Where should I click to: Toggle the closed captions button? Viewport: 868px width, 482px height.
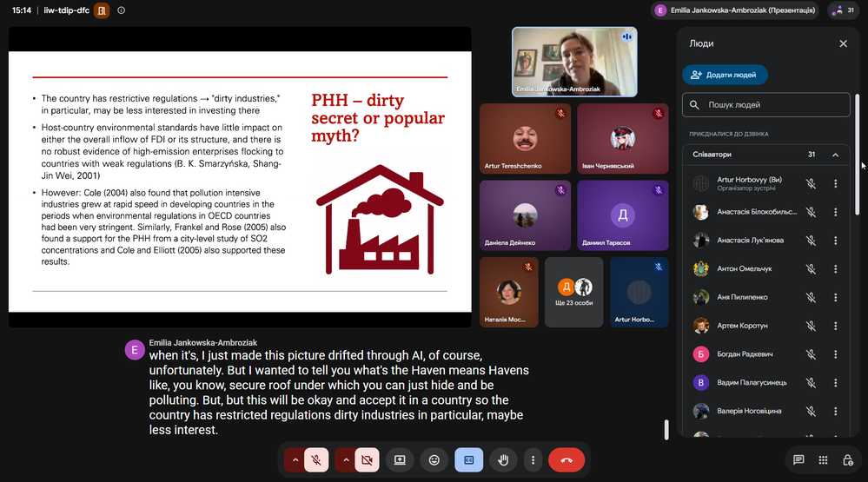click(469, 460)
